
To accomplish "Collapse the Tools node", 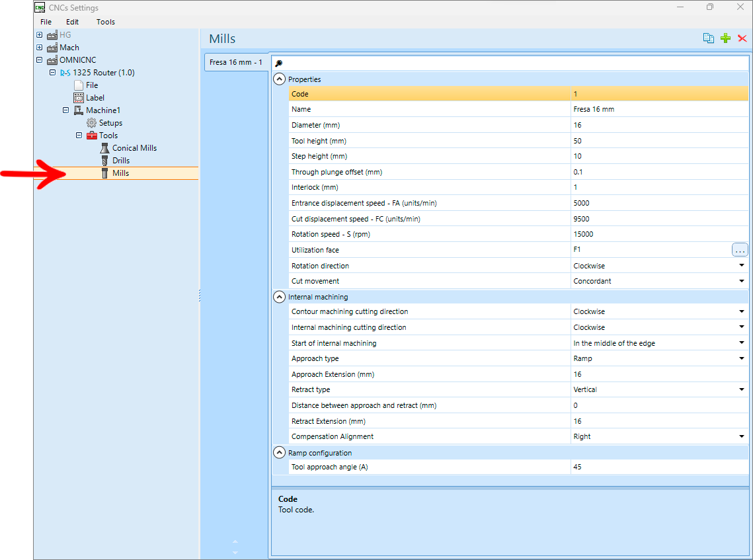I will point(79,136).
